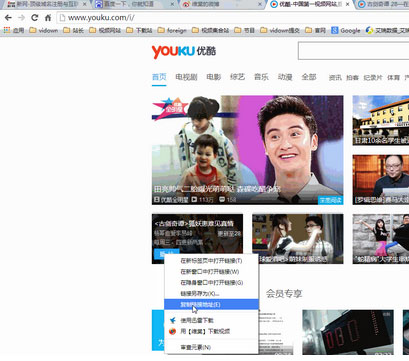Screen dimensions: 409x361
Task: Close the 维棠的微博 tab
Action: [x=260, y=4]
